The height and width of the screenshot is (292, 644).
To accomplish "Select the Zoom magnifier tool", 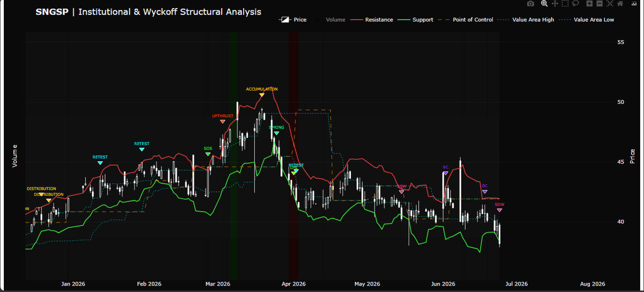I will 544,3.
